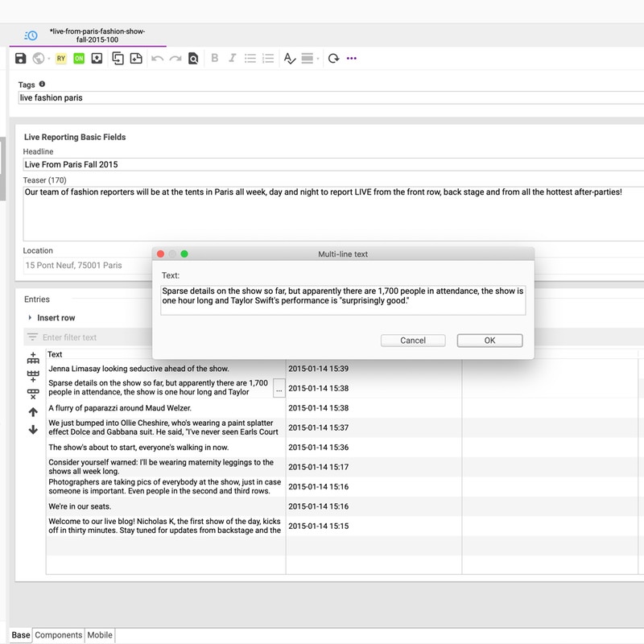This screenshot has width=644, height=644.
Task: Cancel the Multi-line text dialog
Action: (413, 341)
